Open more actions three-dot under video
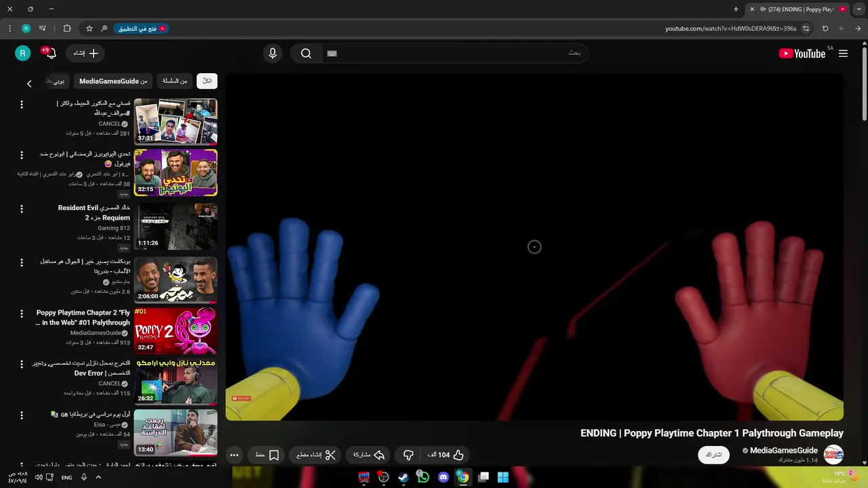 234,455
